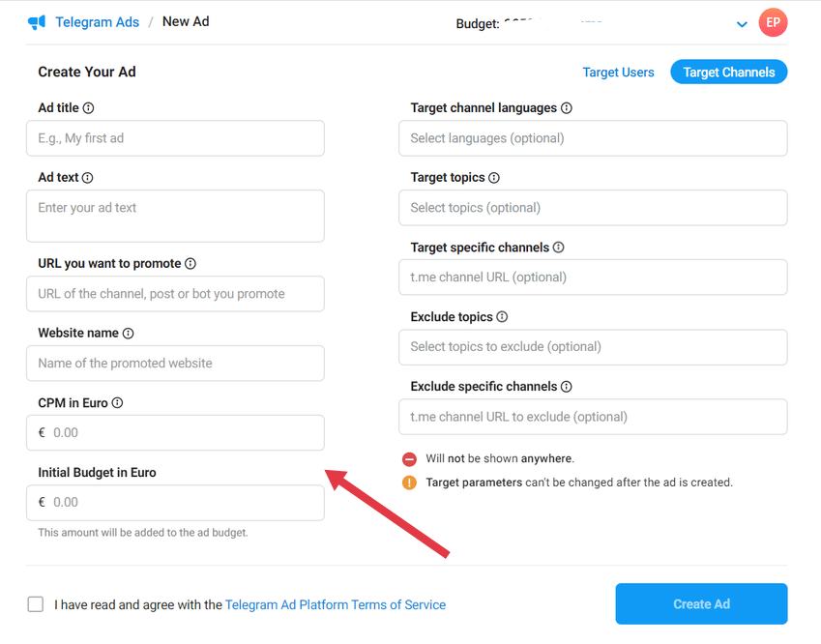The height and width of the screenshot is (644, 821).
Task: View info for URL you want to promote
Action: point(191,263)
